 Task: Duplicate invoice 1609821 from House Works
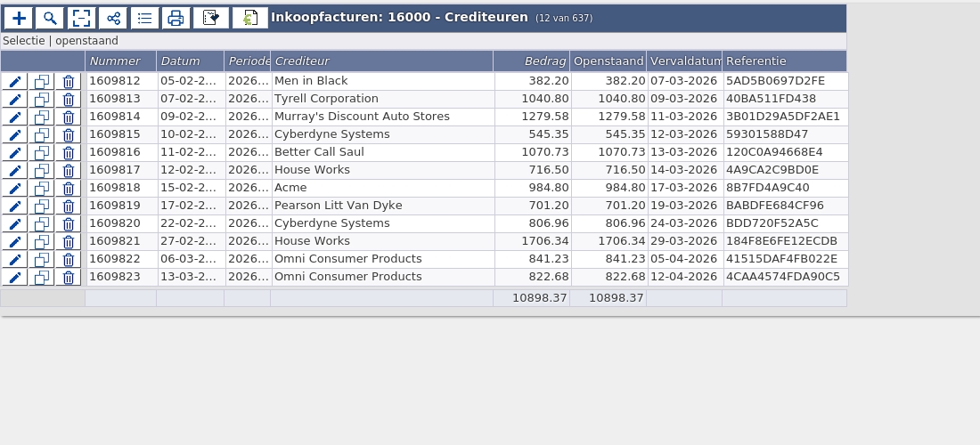pyautogui.click(x=42, y=242)
